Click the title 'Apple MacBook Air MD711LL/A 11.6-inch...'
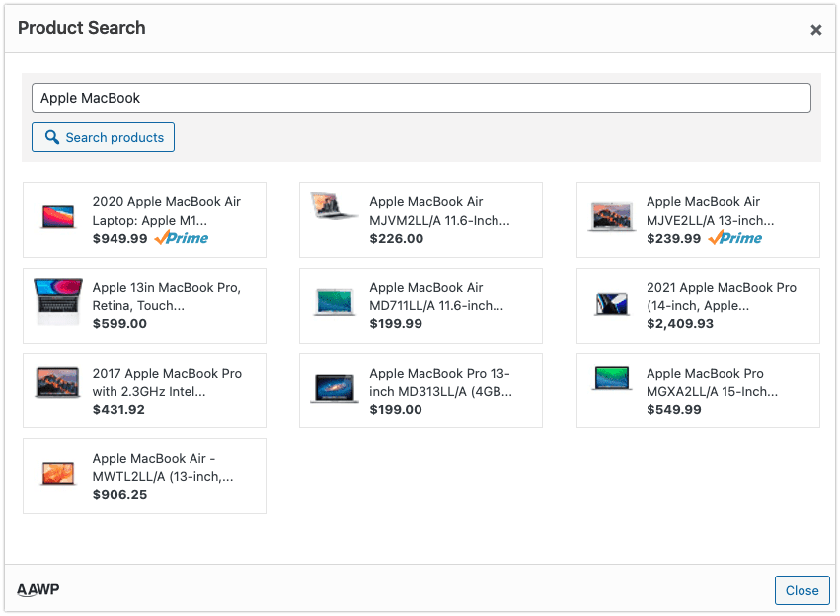 pos(436,296)
